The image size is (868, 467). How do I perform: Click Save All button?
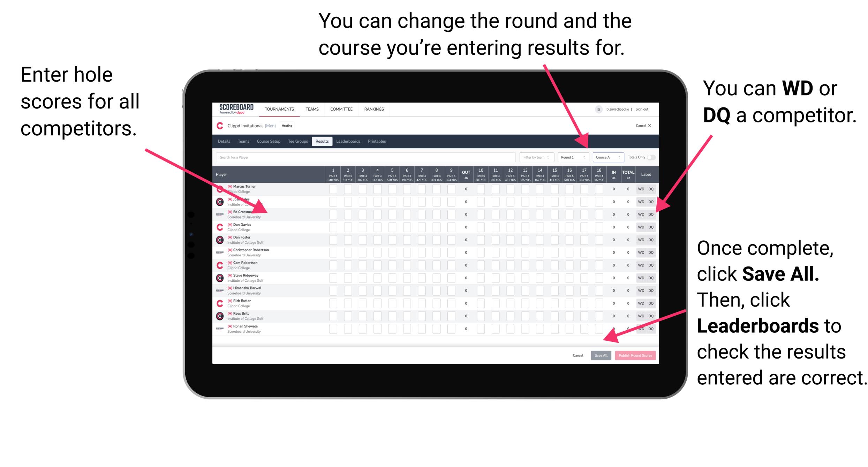(601, 355)
